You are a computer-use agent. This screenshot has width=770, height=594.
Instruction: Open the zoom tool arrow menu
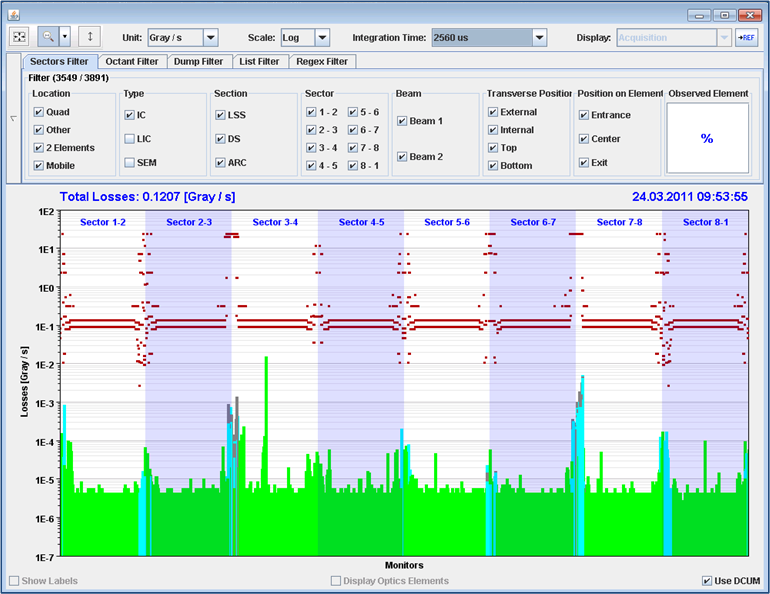(x=65, y=37)
